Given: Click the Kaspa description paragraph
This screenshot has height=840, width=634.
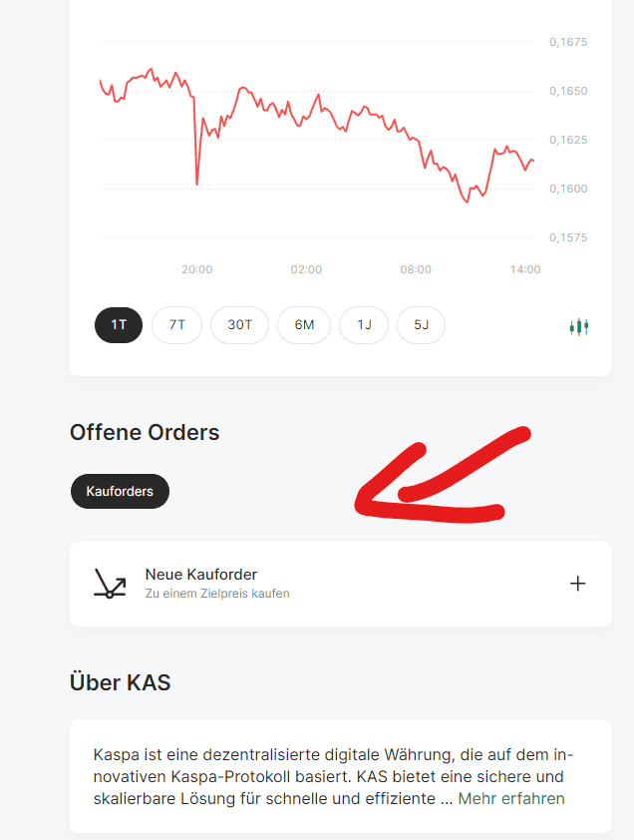Looking at the screenshot, I should pos(333,777).
